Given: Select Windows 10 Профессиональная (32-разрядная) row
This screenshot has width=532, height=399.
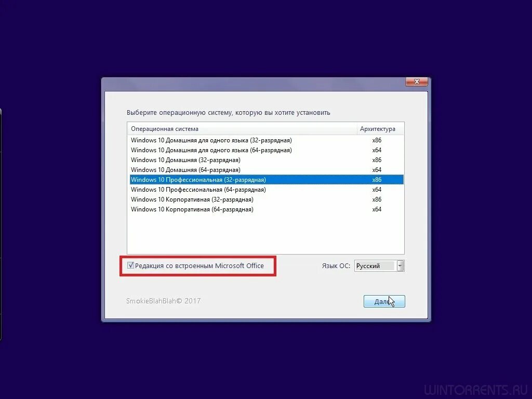Looking at the screenshot, I should [267, 179].
